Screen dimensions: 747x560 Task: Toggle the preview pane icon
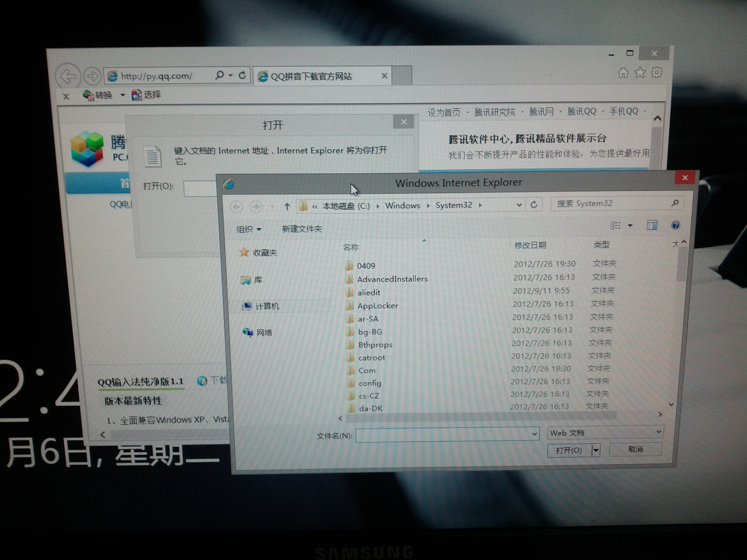pyautogui.click(x=652, y=225)
